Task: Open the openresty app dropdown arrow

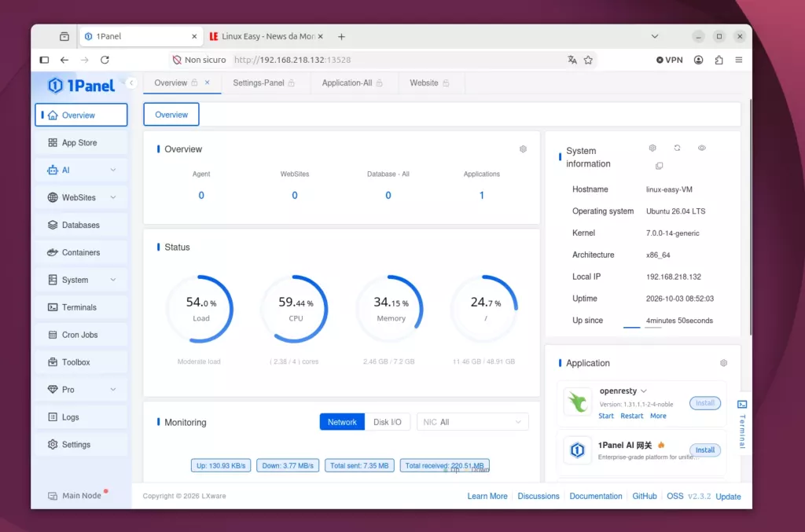Action: pos(644,391)
